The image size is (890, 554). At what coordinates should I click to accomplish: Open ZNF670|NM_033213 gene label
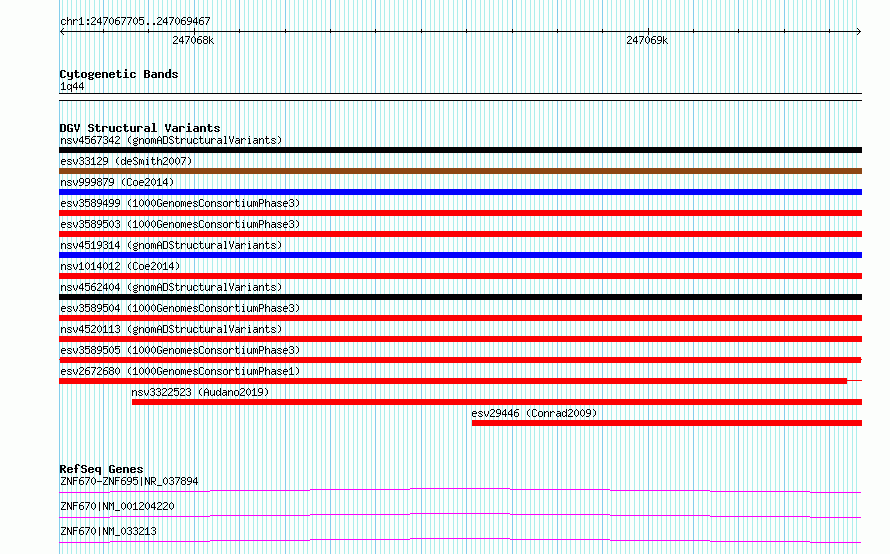click(108, 531)
